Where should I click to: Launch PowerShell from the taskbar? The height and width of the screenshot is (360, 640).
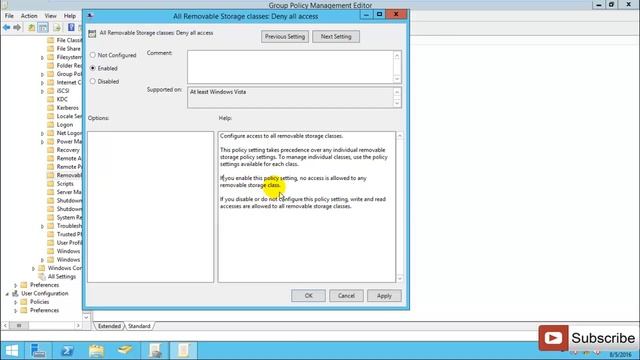[67, 351]
